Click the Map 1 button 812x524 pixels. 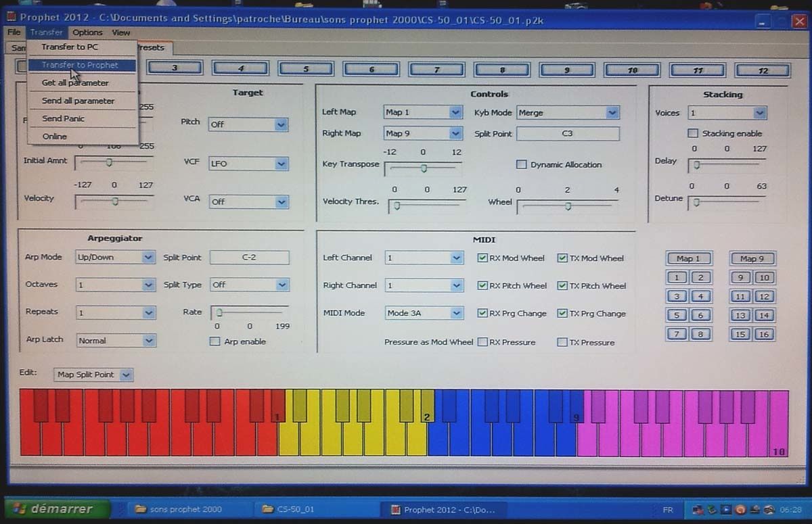click(688, 258)
